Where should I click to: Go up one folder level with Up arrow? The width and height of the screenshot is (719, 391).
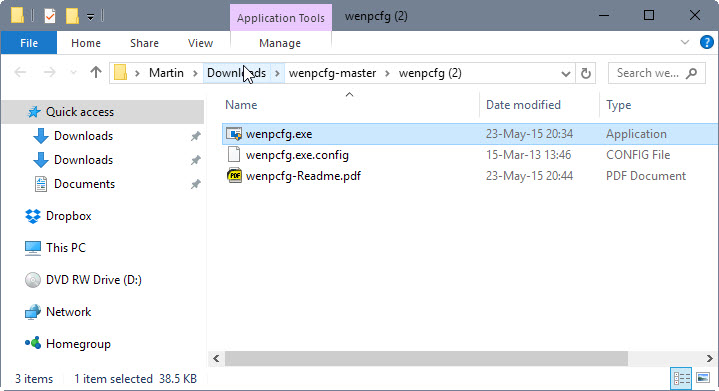point(95,72)
